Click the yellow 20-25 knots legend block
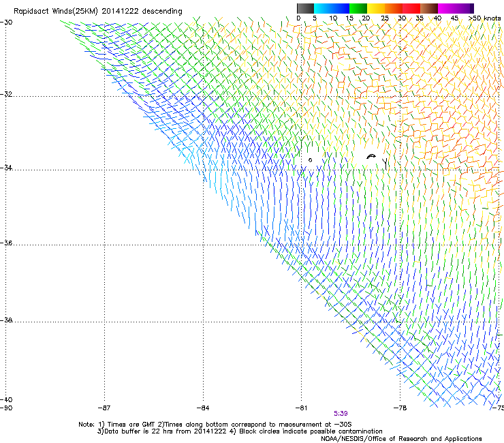 [376, 8]
